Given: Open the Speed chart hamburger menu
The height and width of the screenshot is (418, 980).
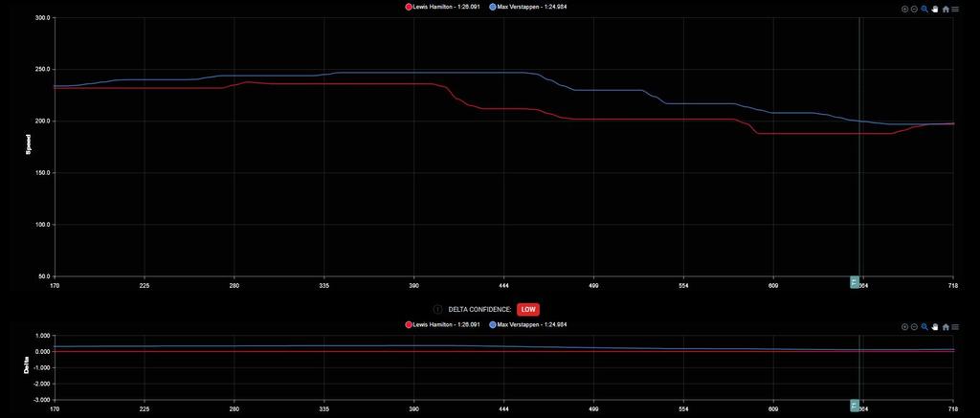Looking at the screenshot, I should tap(956, 10).
